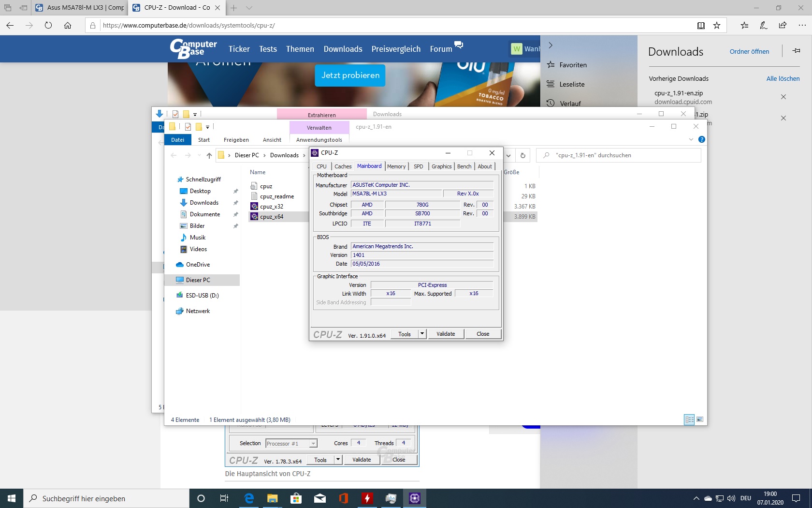The width and height of the screenshot is (812, 508).
Task: Click Ordner öffnen in Edge Downloads panel
Action: tap(749, 51)
